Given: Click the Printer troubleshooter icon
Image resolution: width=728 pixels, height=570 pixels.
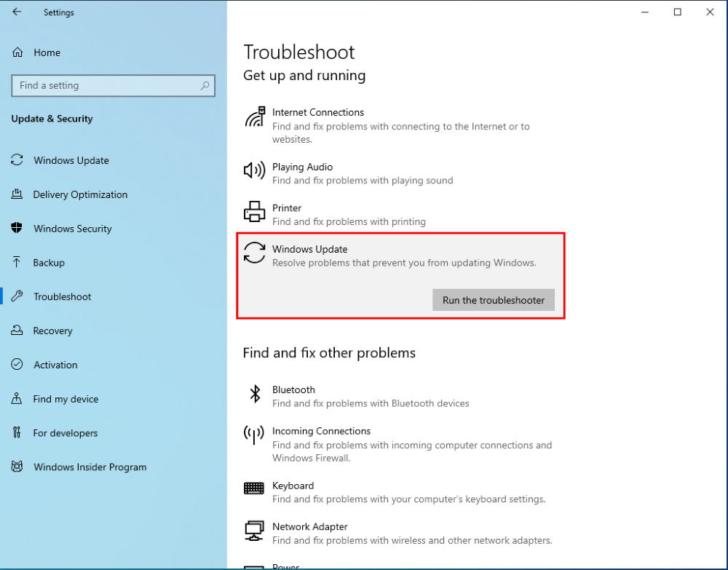Looking at the screenshot, I should point(254,212).
